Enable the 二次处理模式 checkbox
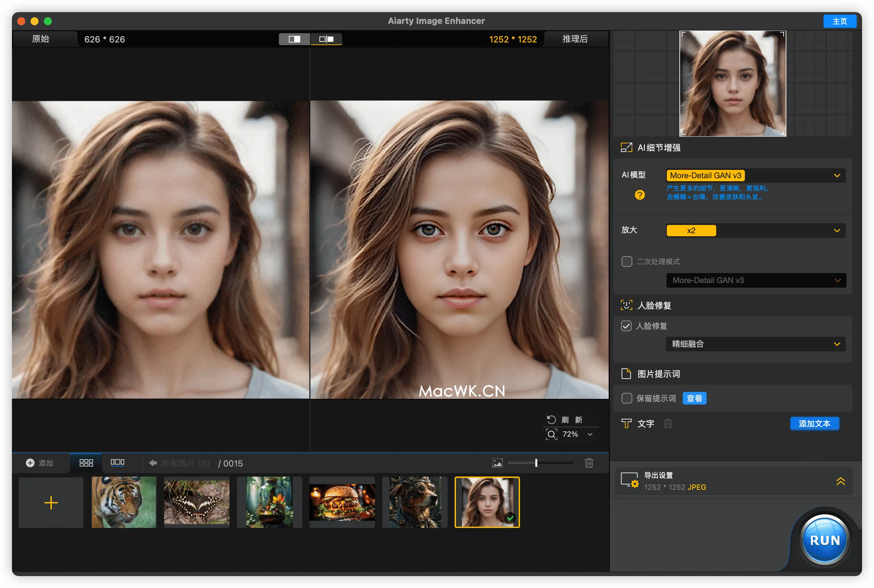 (627, 261)
